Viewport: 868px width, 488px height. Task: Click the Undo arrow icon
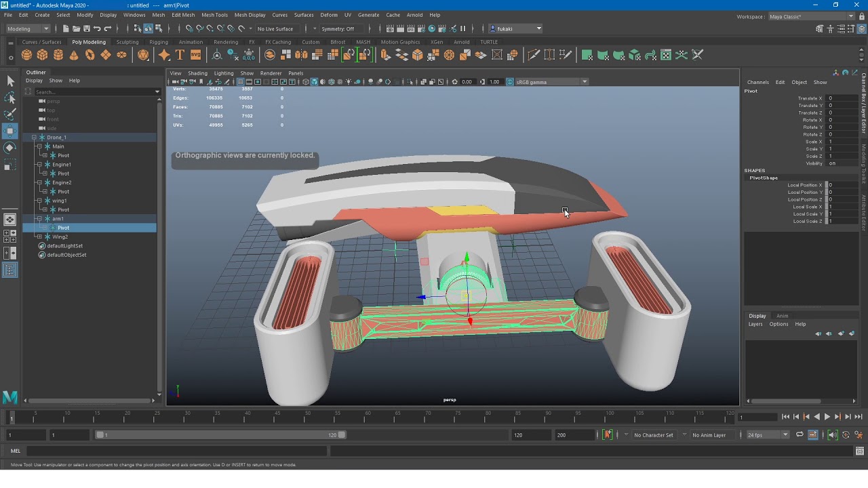coord(97,28)
